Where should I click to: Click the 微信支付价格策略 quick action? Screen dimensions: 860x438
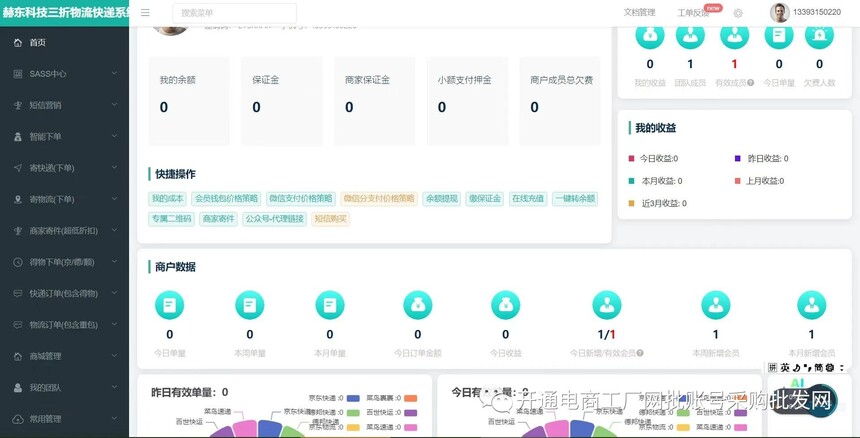tap(301, 198)
